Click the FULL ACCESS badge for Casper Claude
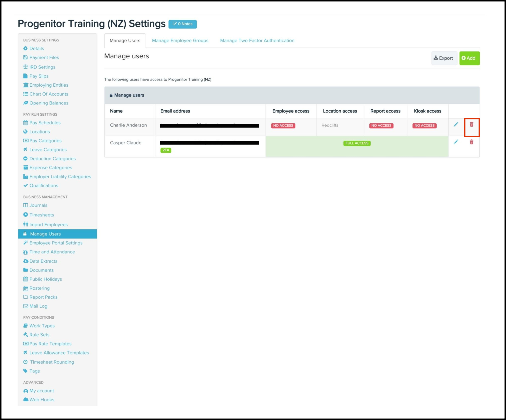The image size is (506, 420). coord(357,143)
